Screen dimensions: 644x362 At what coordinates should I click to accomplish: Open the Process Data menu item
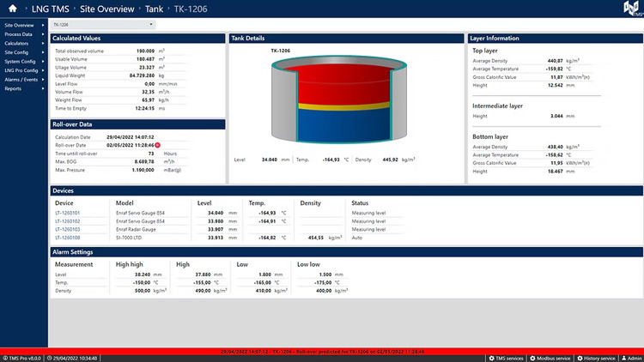coord(21,34)
